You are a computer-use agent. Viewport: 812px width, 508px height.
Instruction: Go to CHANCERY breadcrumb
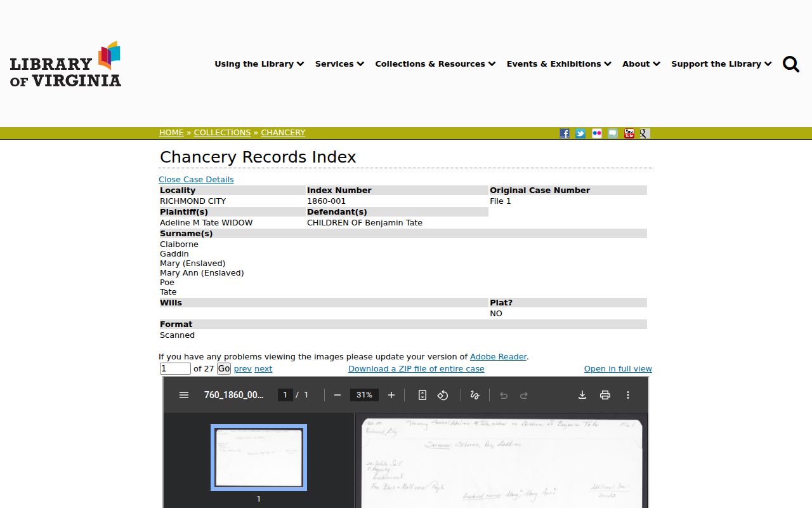pos(283,133)
